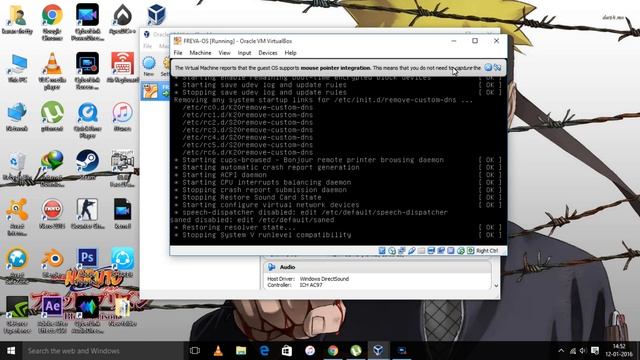The width and height of the screenshot is (640, 360).
Task: Click the don't-show-again notification icon
Action: click(497, 68)
